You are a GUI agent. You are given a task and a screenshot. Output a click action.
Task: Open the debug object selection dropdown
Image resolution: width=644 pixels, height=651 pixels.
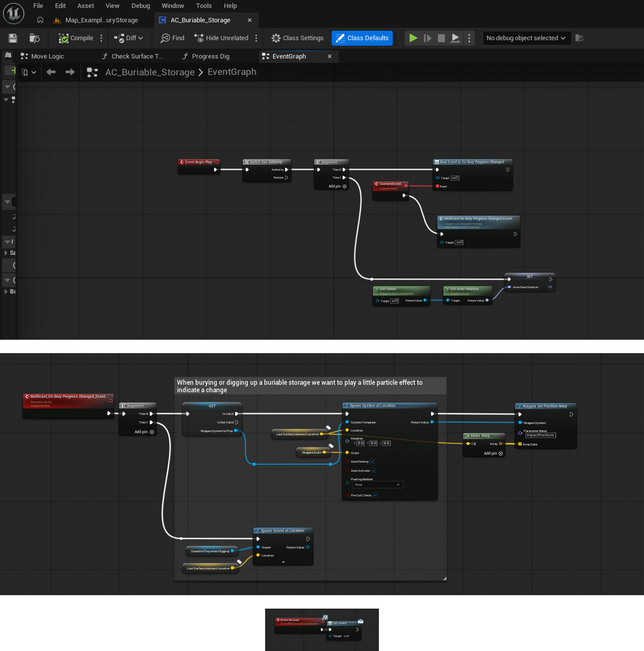click(526, 38)
